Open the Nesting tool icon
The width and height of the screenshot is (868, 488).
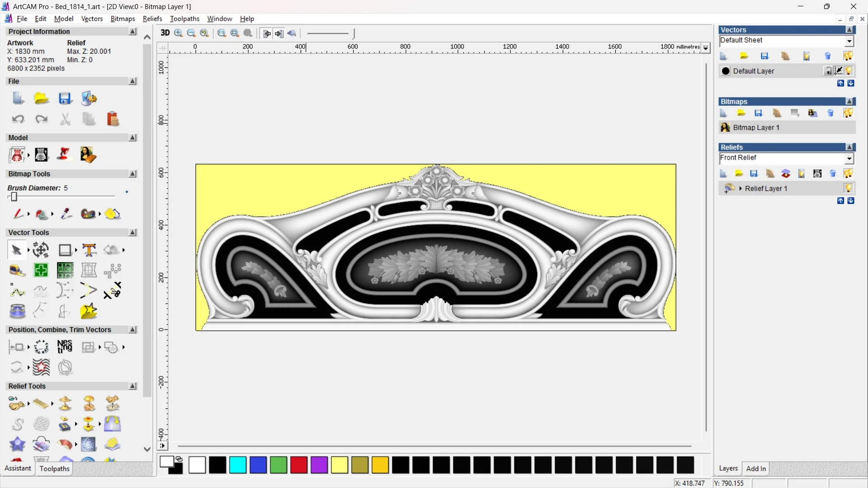point(65,347)
